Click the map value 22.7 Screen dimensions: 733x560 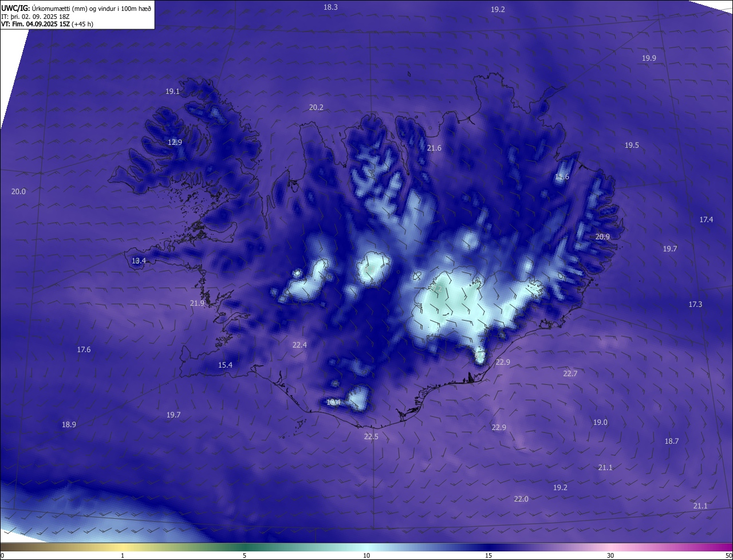click(x=570, y=374)
